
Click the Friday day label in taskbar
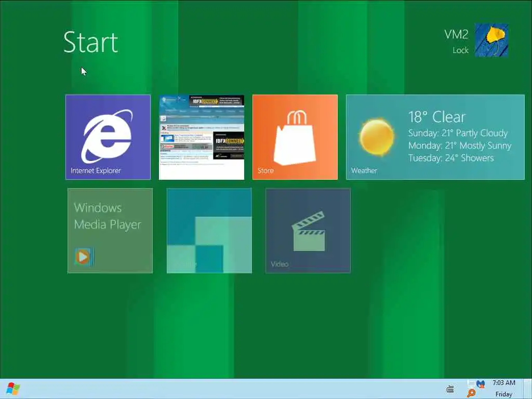point(504,394)
